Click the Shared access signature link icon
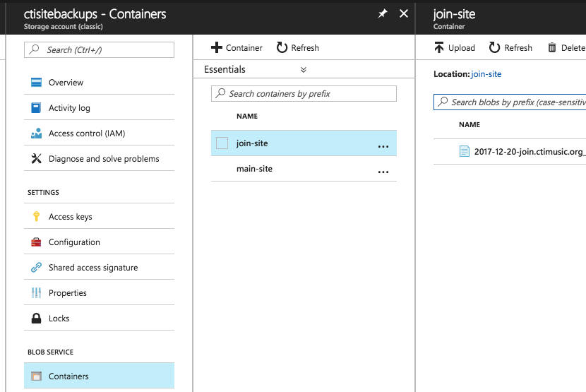 coord(36,268)
